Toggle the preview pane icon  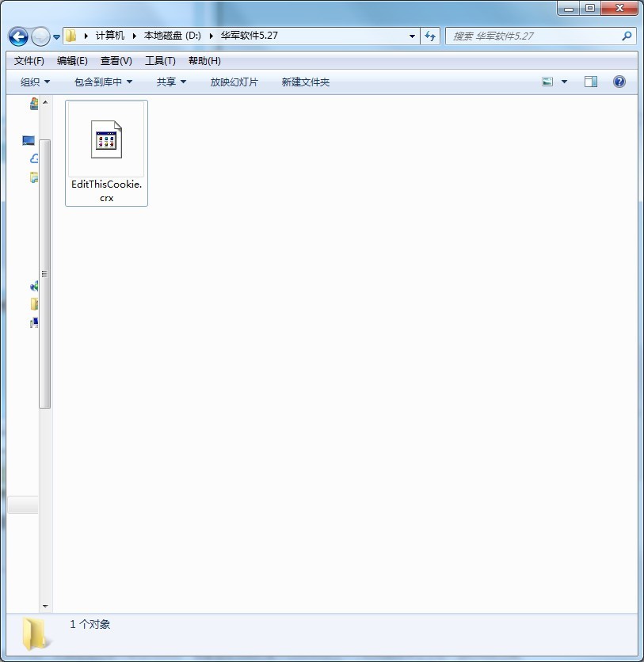(591, 82)
